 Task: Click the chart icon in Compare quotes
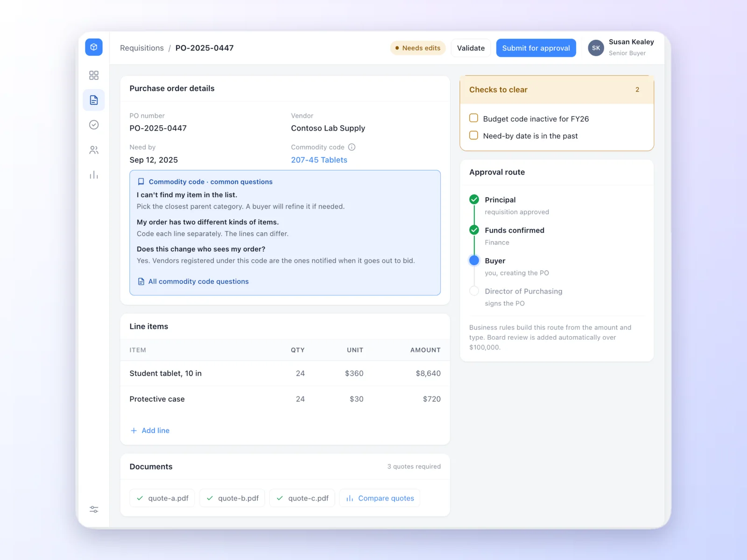click(350, 498)
